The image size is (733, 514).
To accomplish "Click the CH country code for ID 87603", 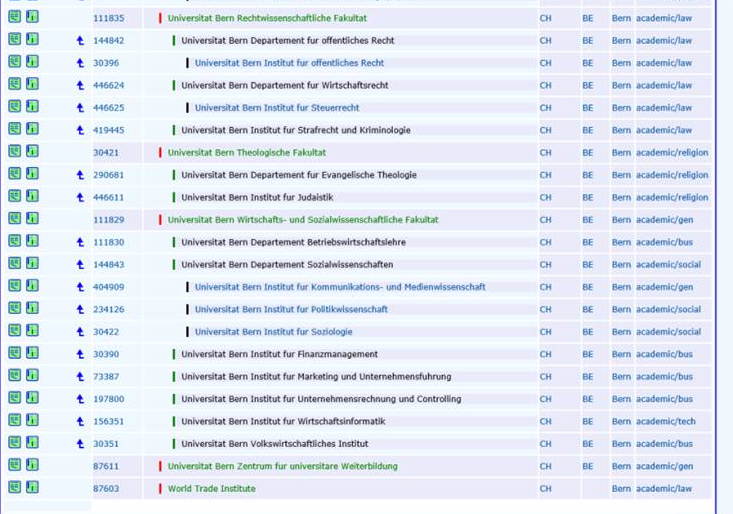I will coord(545,489).
